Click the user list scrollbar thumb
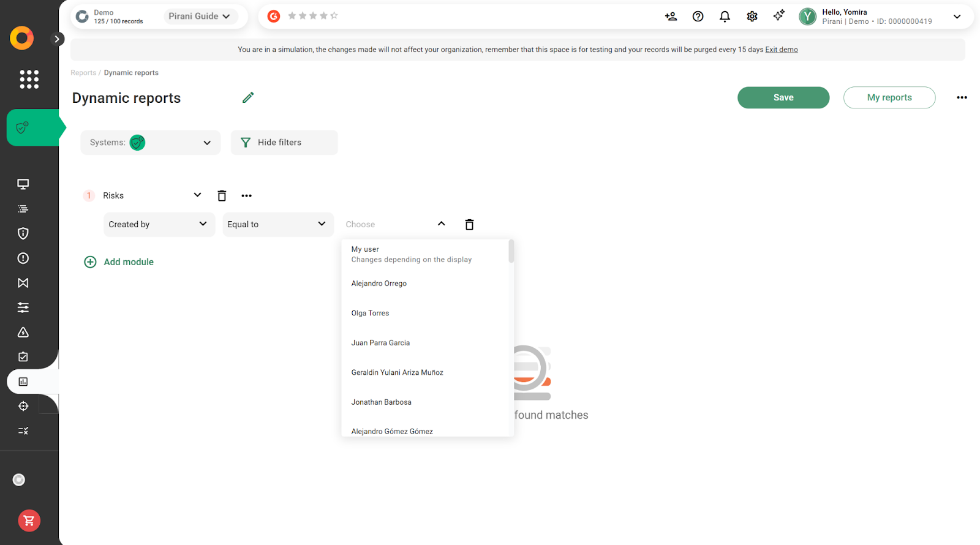 tap(511, 251)
